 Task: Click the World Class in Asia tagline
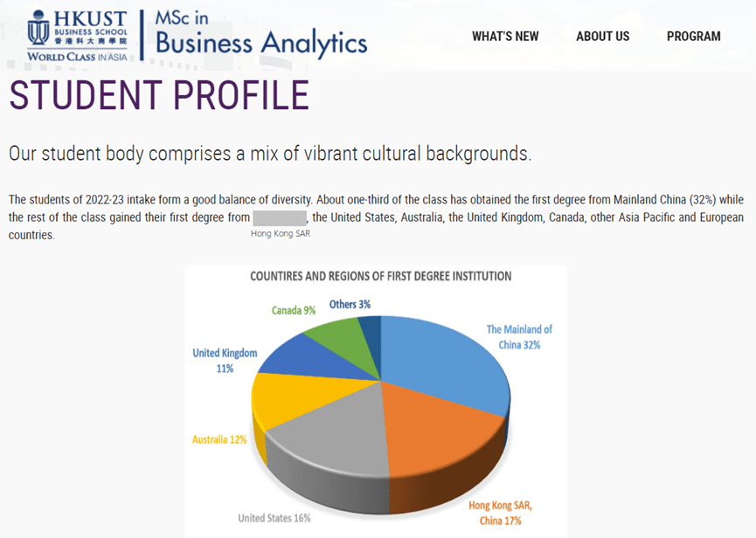point(77,57)
